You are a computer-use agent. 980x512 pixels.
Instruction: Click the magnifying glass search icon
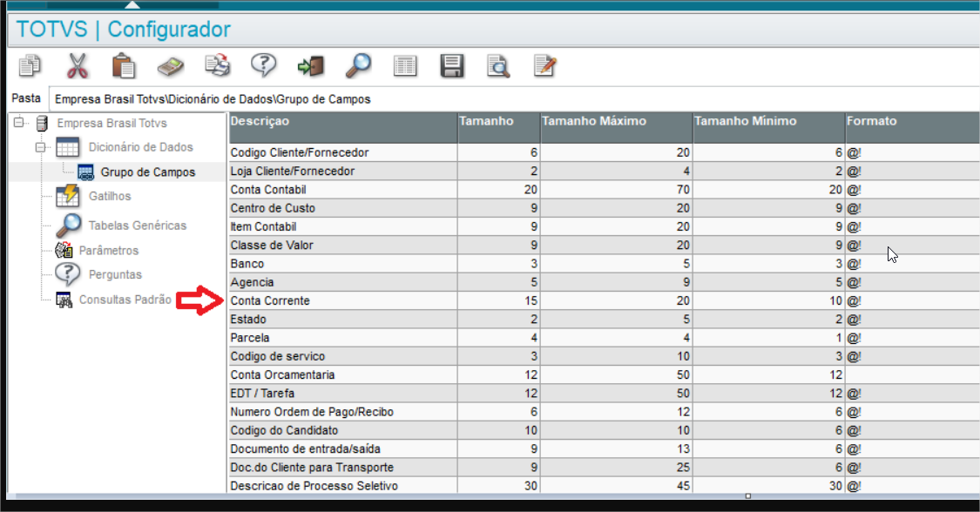pos(358,65)
